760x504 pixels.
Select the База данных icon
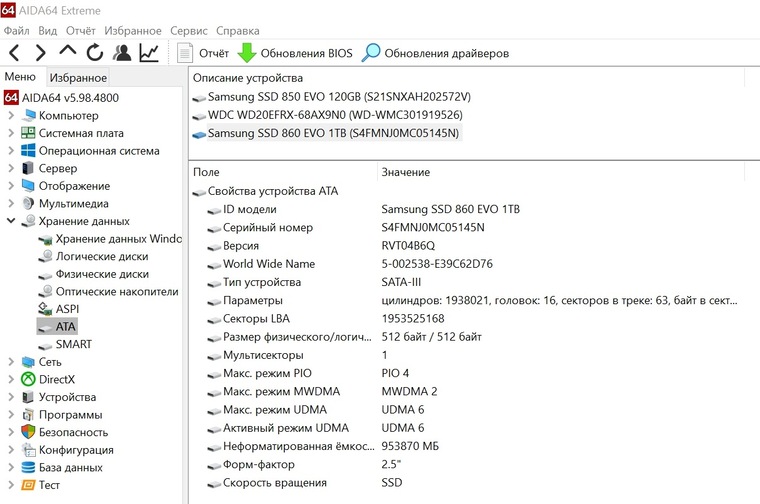pyautogui.click(x=28, y=467)
